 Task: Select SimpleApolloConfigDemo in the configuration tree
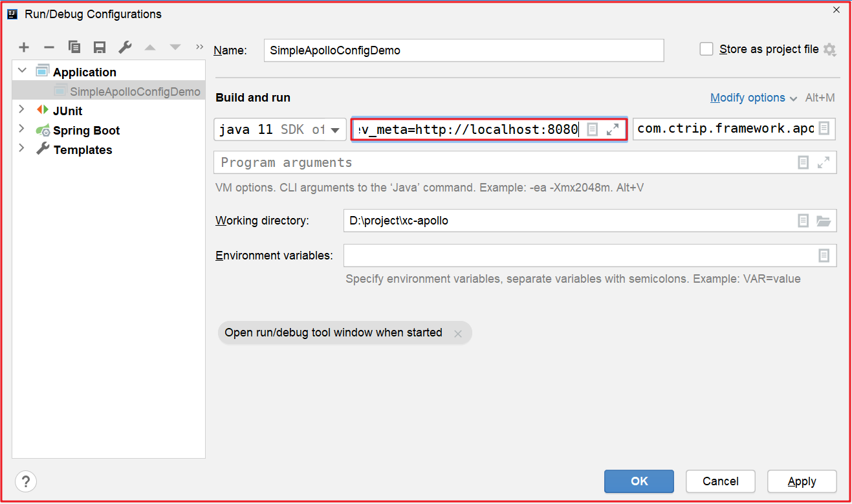click(135, 91)
